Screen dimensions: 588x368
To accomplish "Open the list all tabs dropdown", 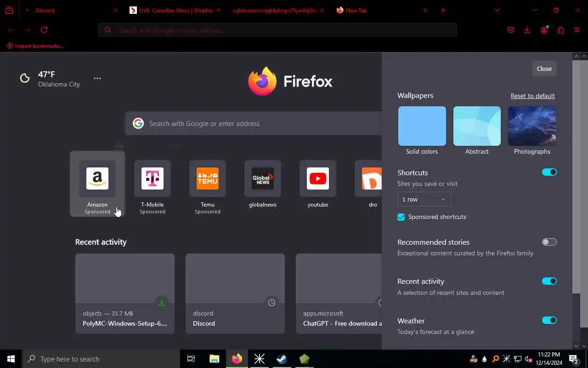I will pos(497,10).
